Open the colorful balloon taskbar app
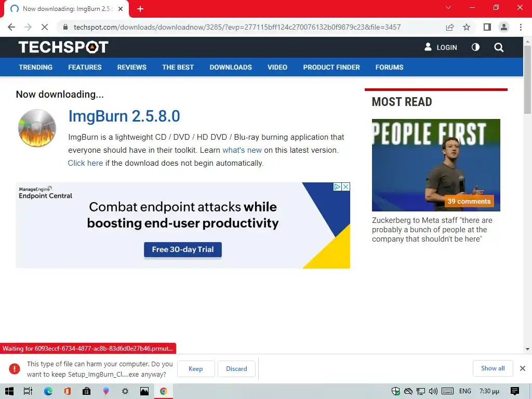 pyautogui.click(x=106, y=391)
